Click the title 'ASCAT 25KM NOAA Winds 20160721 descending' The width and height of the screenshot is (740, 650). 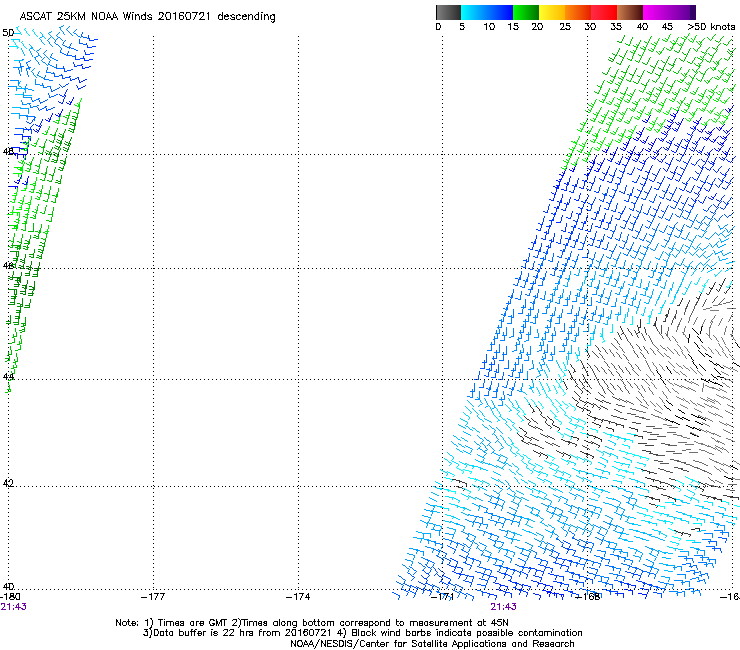point(147,17)
